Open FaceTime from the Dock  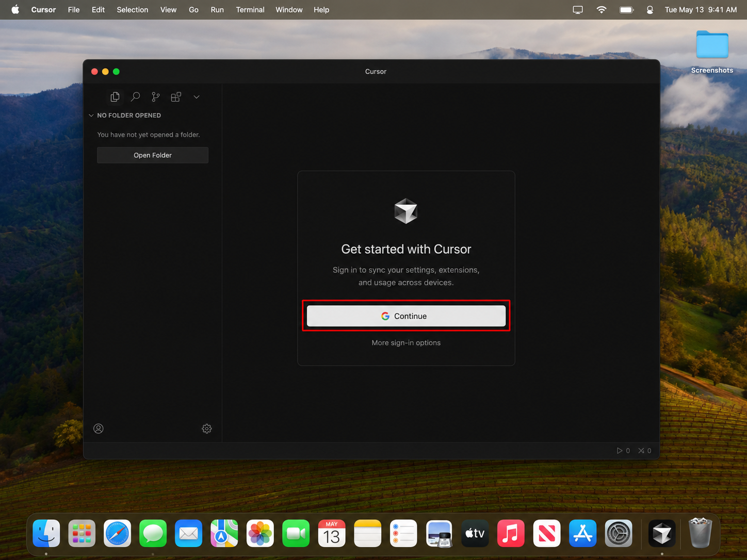coord(296,533)
